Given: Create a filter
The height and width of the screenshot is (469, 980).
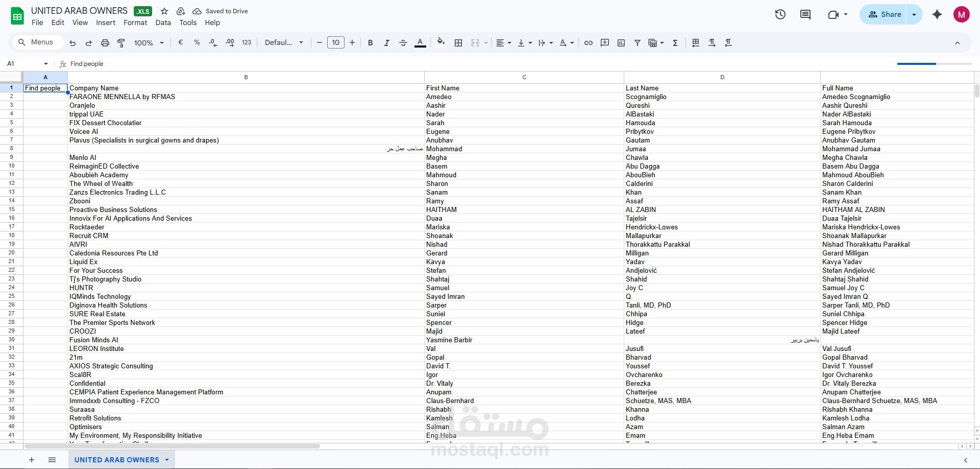Looking at the screenshot, I should coord(638,43).
